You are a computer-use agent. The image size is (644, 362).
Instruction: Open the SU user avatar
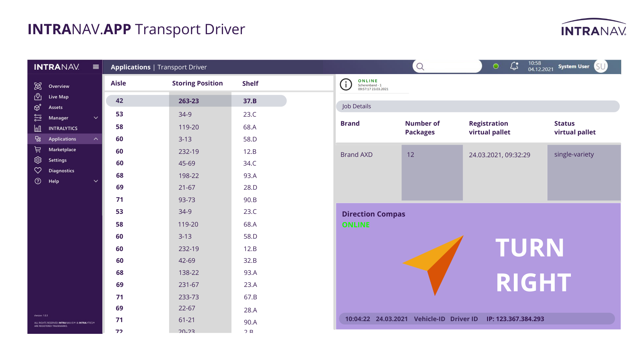(x=601, y=66)
